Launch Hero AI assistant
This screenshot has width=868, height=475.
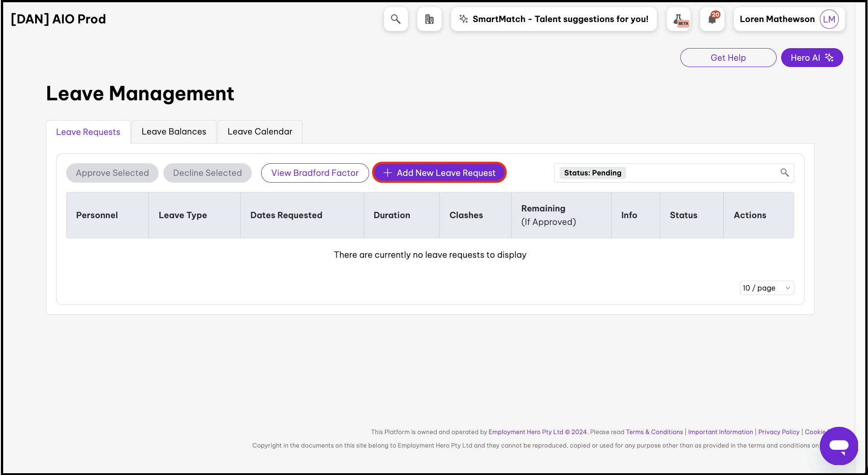pyautogui.click(x=812, y=58)
